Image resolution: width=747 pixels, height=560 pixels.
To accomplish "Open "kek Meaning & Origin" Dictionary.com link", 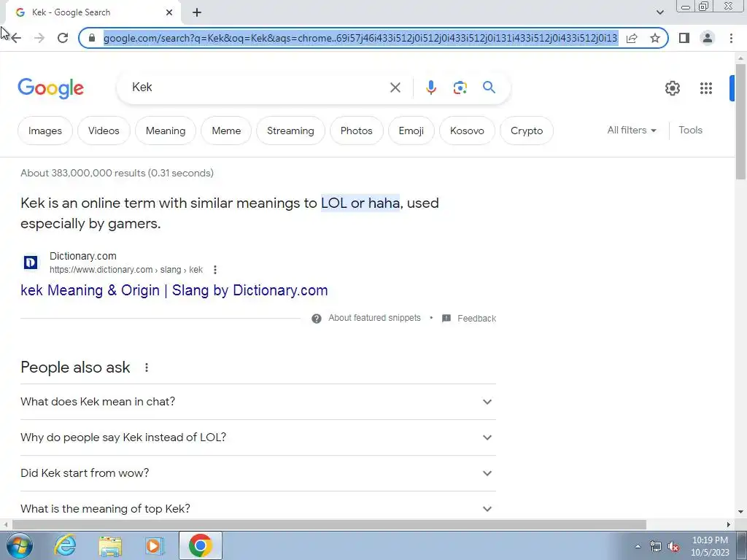I will coord(174,290).
